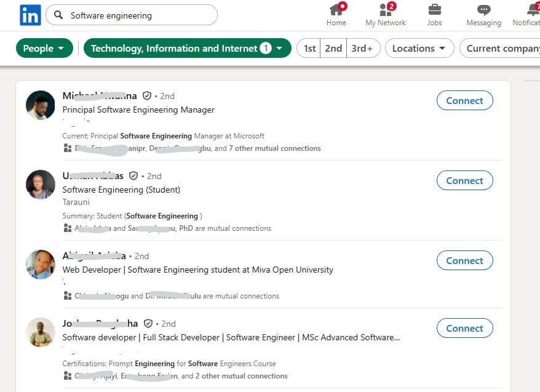Image resolution: width=540 pixels, height=392 pixels.
Task: Click the 'Software developer | Full Stack Developer' headline
Action: (x=231, y=338)
